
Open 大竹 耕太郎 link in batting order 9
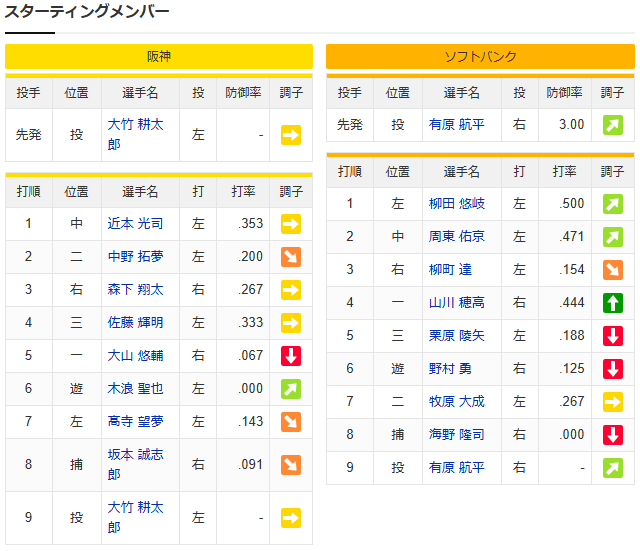pyautogui.click(x=135, y=518)
